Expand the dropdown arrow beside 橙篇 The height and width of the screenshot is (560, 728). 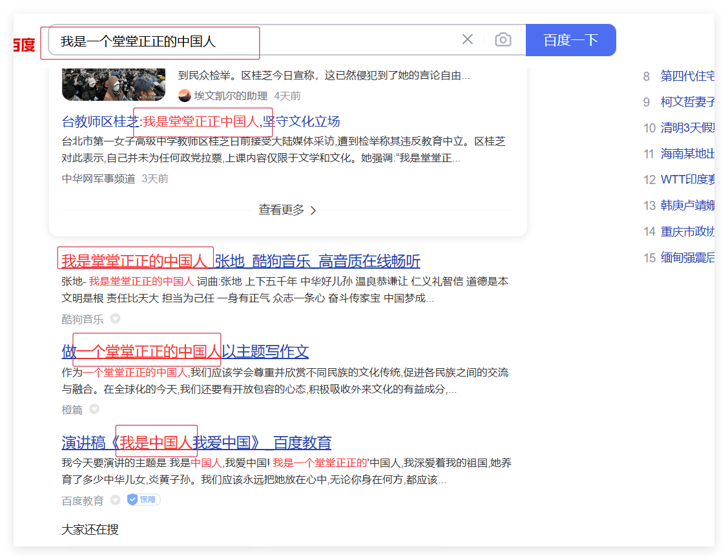94,409
